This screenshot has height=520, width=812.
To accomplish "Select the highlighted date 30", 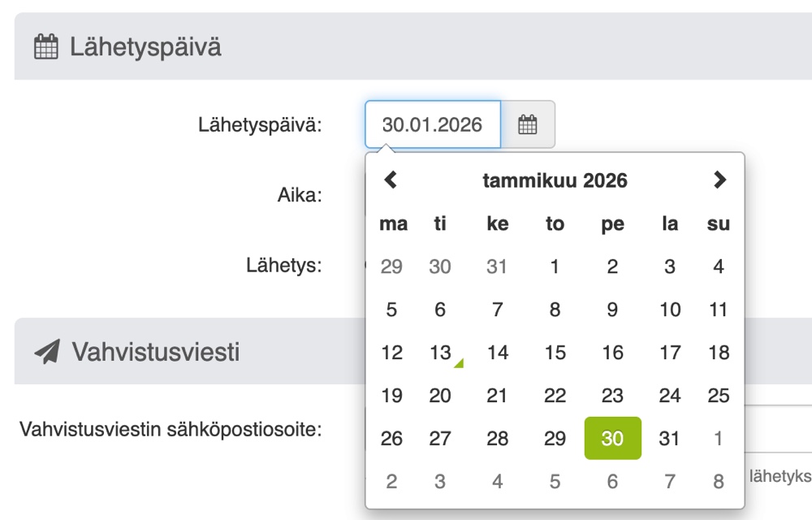I will pyautogui.click(x=613, y=438).
